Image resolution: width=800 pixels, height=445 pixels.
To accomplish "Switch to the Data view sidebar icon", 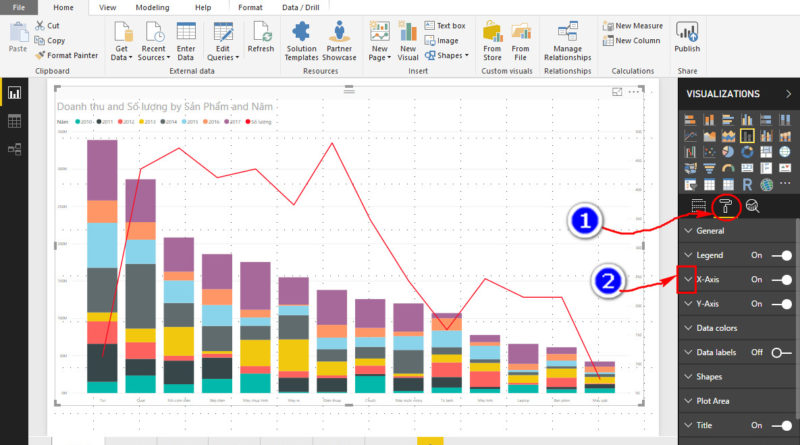I will (x=15, y=121).
